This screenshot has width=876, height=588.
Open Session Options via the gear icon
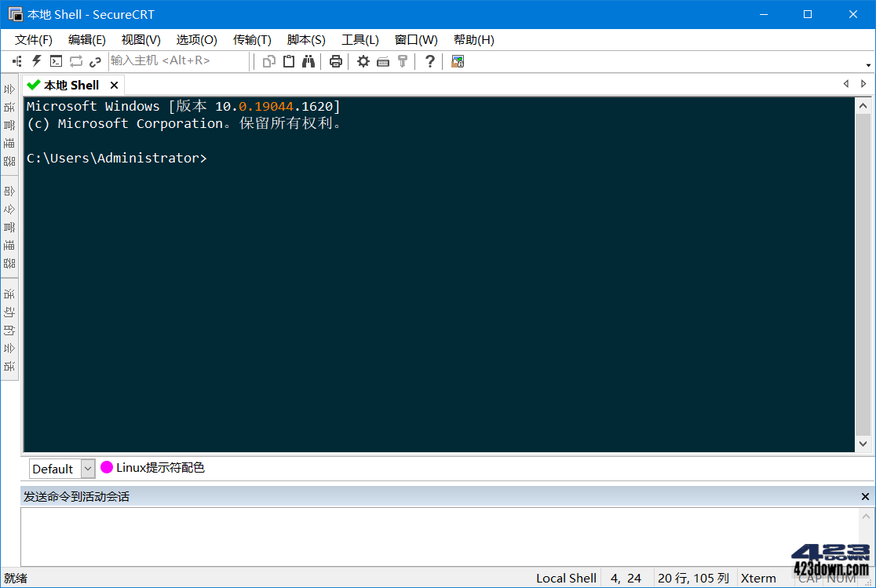(363, 60)
